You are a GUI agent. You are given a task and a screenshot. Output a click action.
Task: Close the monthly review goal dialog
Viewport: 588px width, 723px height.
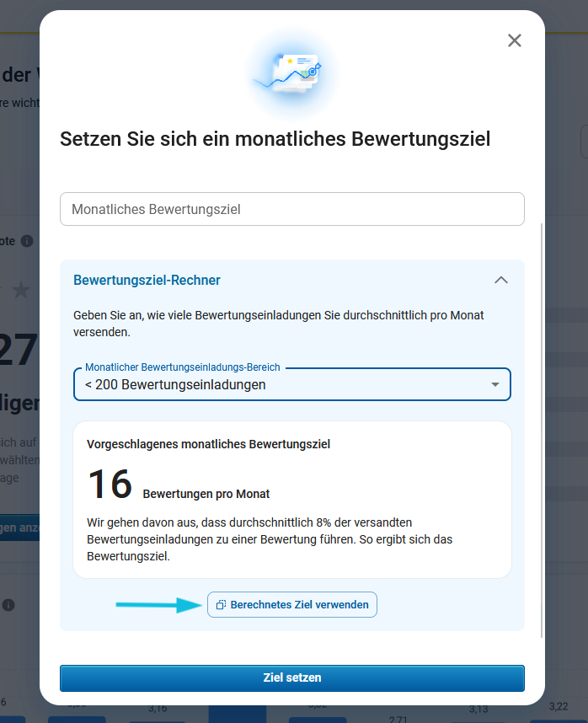pos(514,40)
